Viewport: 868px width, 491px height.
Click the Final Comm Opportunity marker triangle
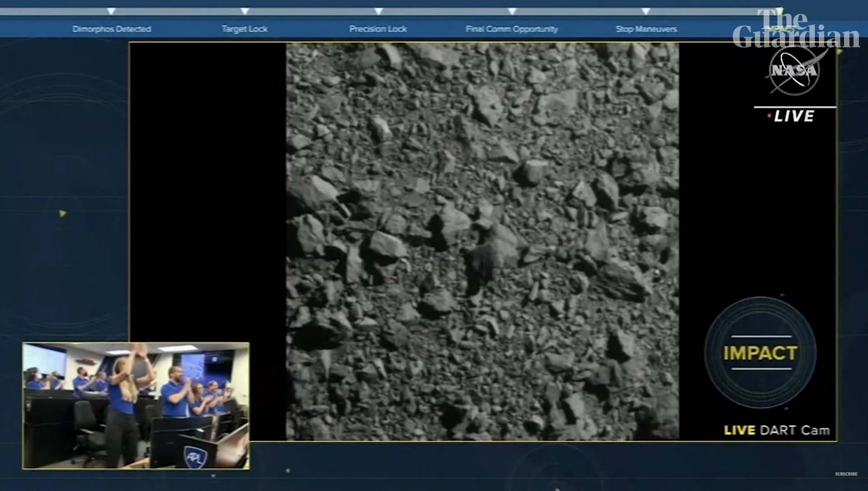[512, 11]
